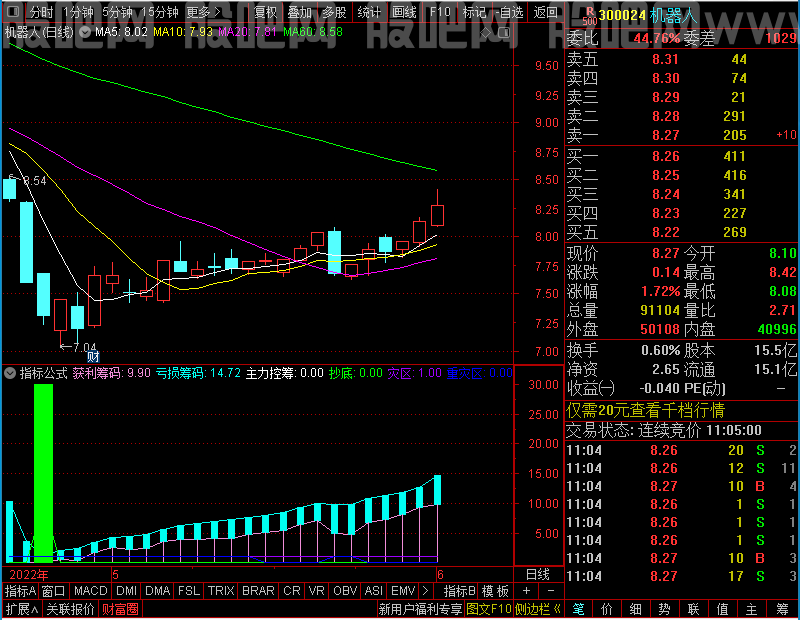
Task: Open the F10 company info
Action: click(440, 12)
